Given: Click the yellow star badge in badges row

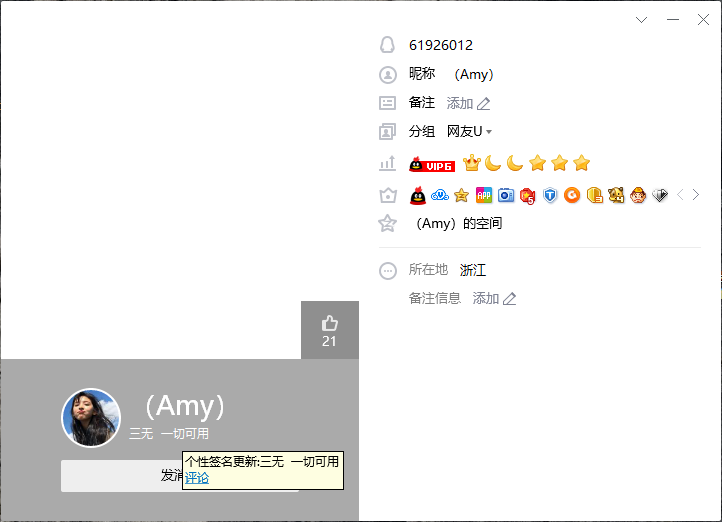Looking at the screenshot, I should 461,196.
